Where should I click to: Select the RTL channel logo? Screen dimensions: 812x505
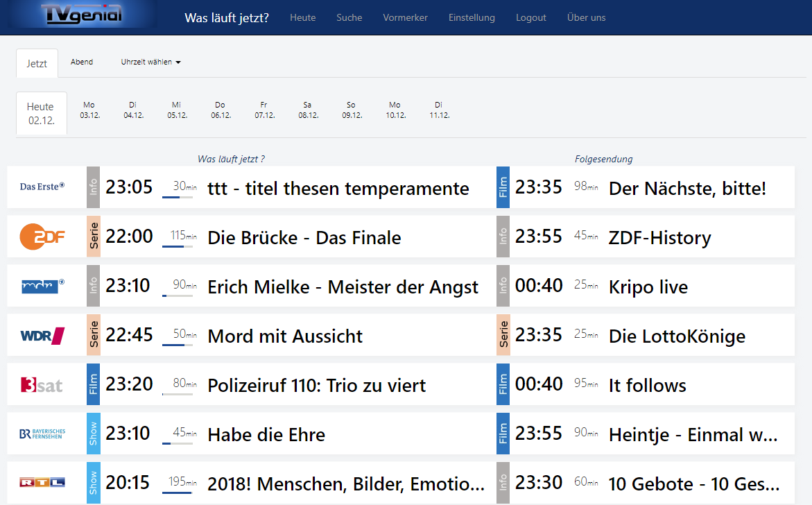[41, 482]
